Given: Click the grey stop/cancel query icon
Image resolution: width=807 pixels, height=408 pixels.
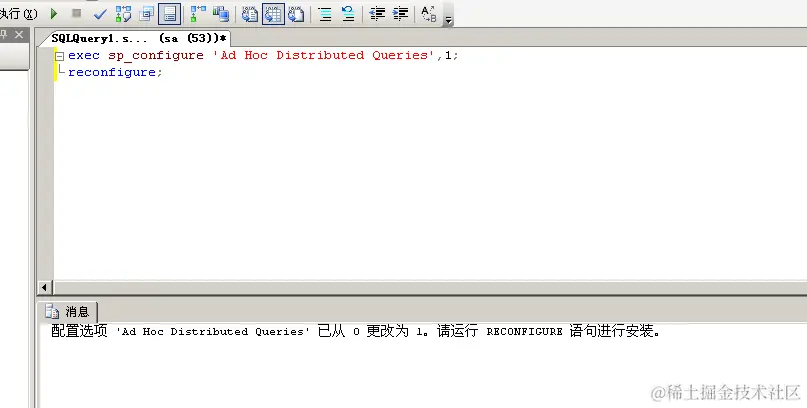Looking at the screenshot, I should (x=77, y=13).
